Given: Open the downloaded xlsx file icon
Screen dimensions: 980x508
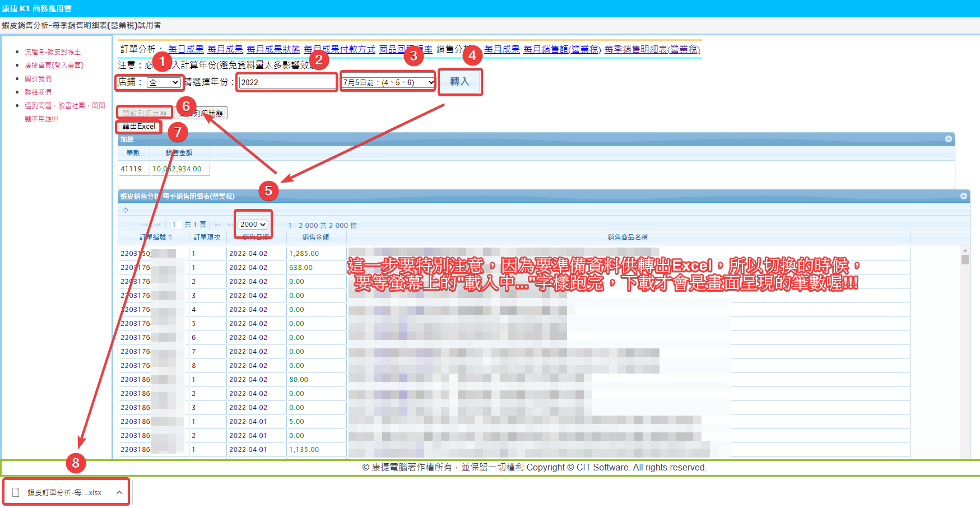Looking at the screenshot, I should [x=16, y=492].
